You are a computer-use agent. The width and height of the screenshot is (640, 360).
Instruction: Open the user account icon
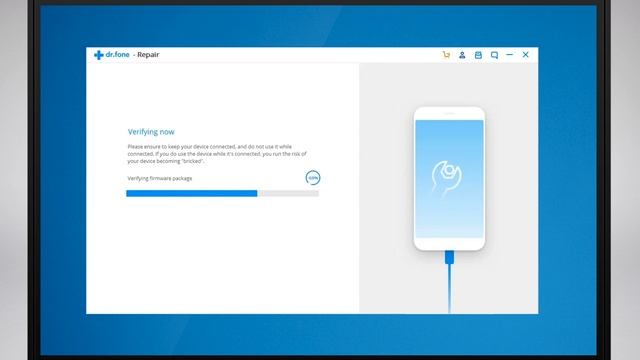coord(462,55)
